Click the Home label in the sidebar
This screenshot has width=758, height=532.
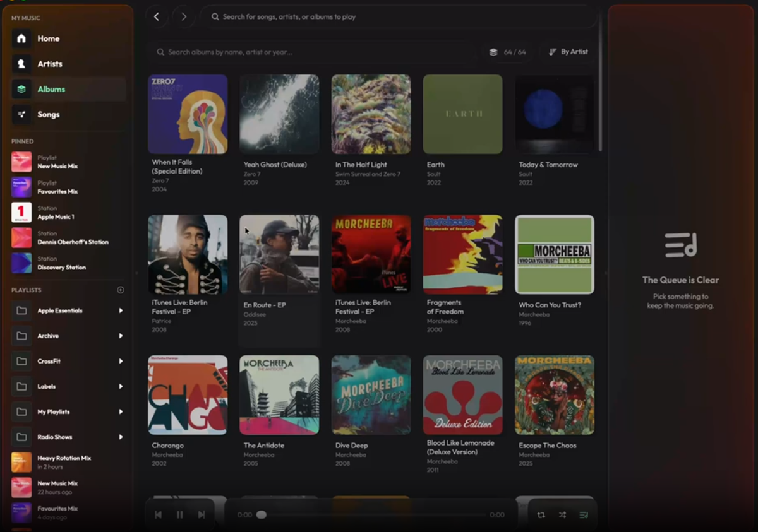pyautogui.click(x=49, y=38)
